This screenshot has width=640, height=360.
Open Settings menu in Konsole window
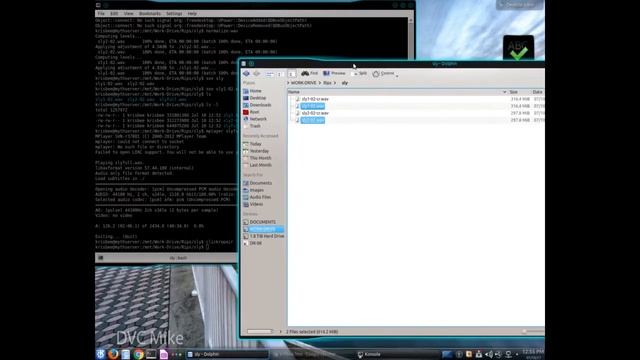click(174, 14)
